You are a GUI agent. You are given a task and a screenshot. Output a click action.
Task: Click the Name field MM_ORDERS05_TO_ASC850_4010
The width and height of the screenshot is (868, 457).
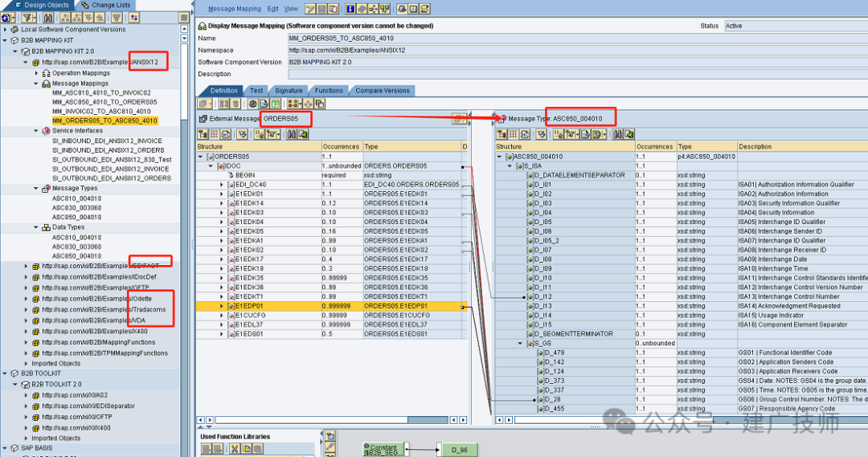click(578, 39)
